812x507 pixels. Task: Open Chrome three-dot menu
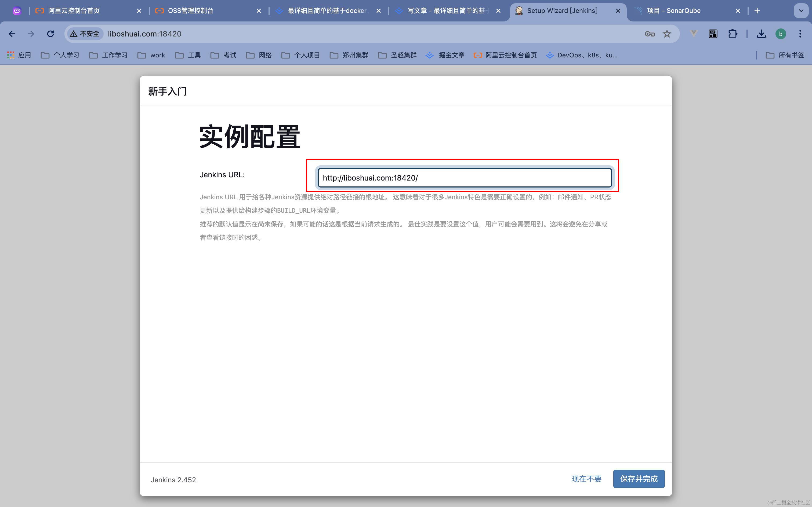800,34
